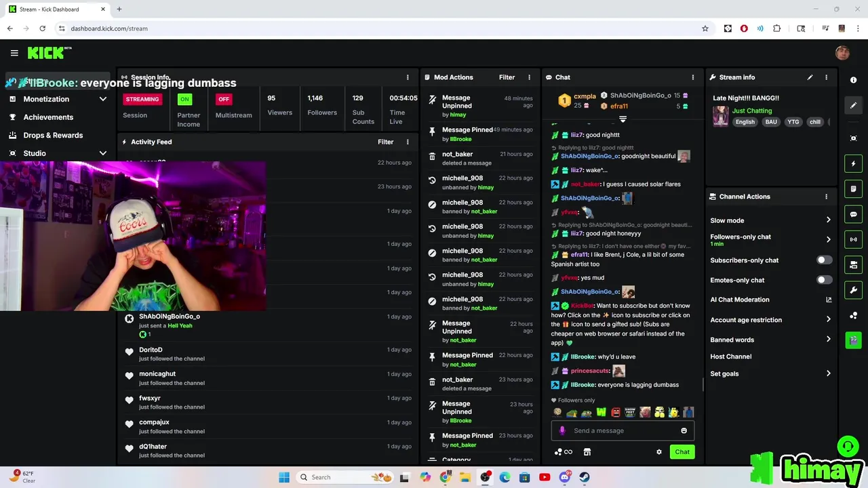Click the OFF Multistream indicator
Screen dimensions: 868x488
point(224,99)
